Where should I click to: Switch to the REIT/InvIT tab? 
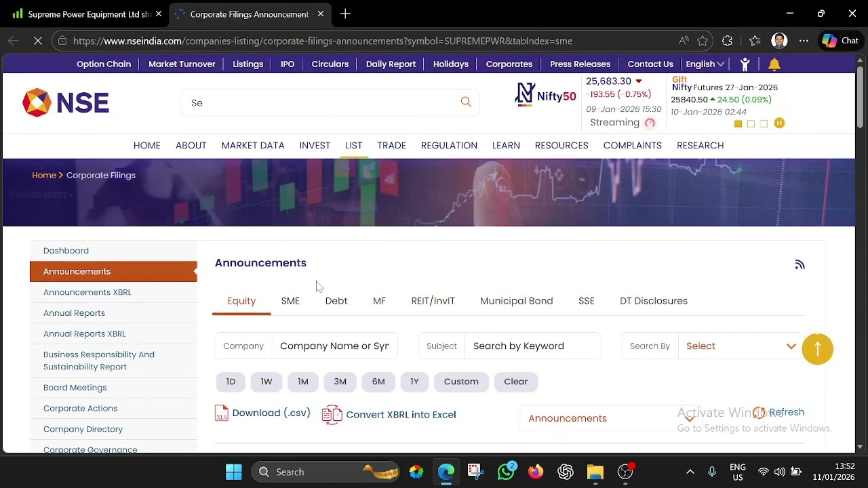pyautogui.click(x=433, y=301)
